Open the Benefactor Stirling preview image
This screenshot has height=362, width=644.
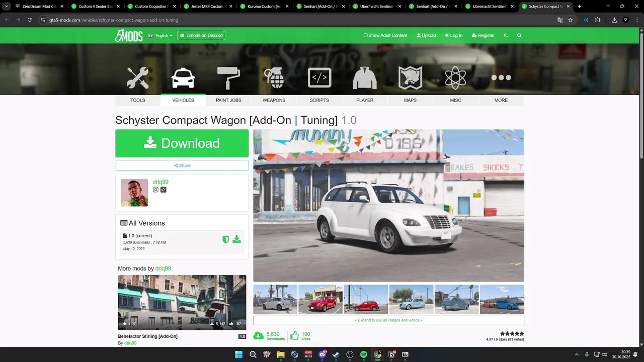click(x=182, y=302)
